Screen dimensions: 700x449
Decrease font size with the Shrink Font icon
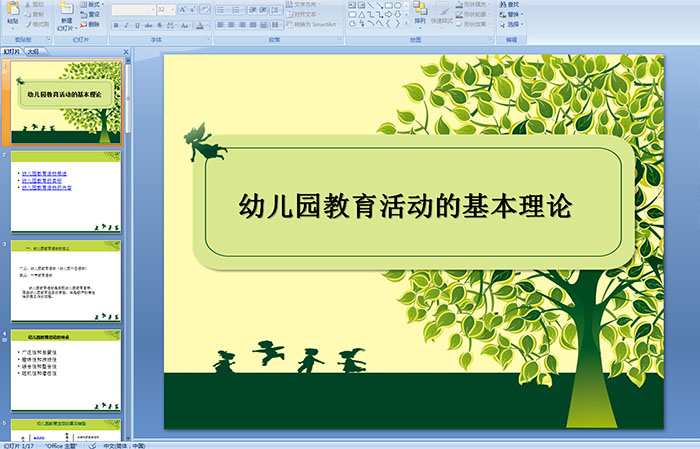(192, 9)
